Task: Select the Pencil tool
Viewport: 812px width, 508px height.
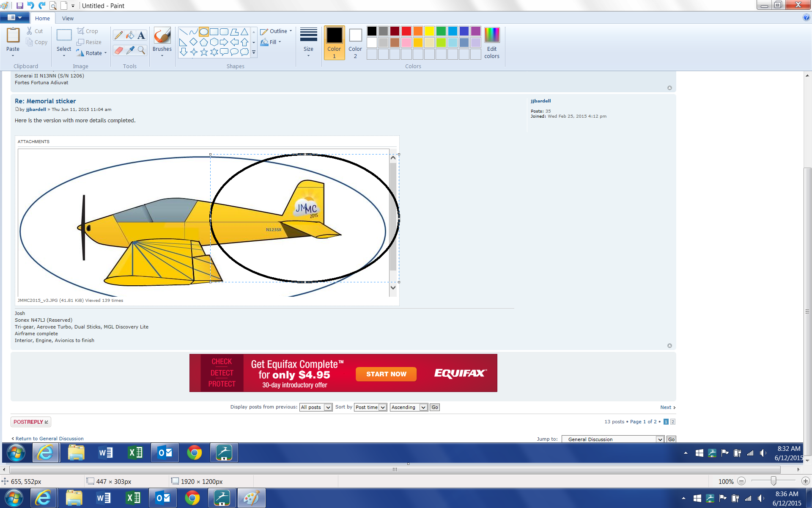Action: (x=119, y=36)
